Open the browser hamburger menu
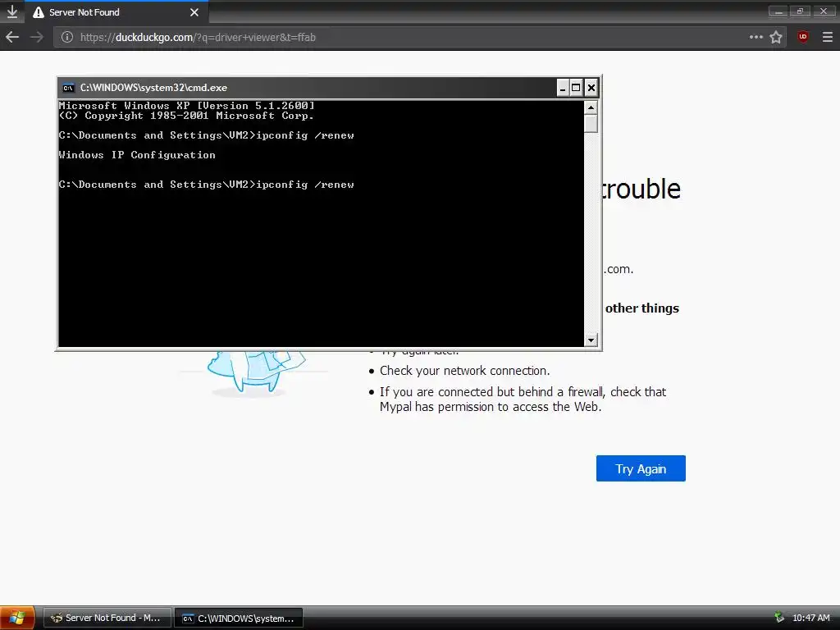The image size is (840, 630). (828, 37)
